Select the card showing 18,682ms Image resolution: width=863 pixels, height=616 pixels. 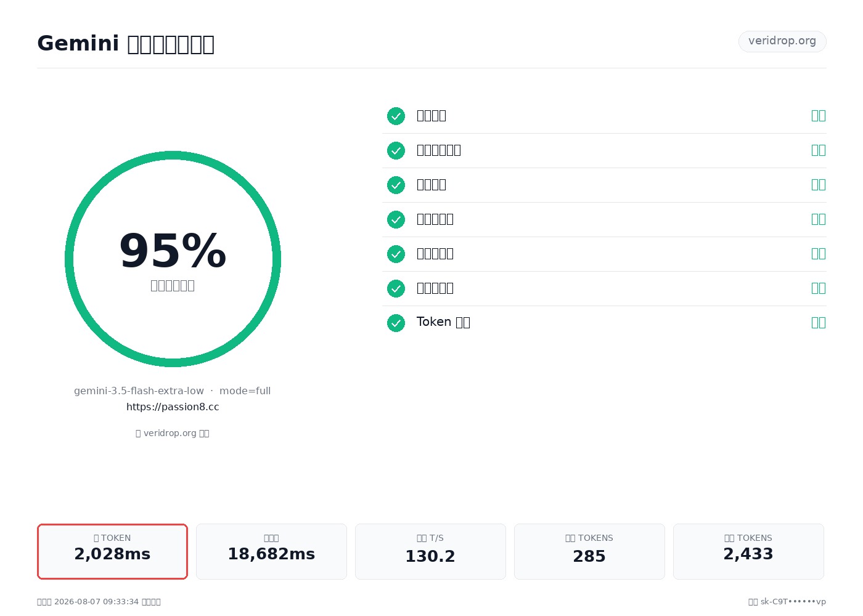(x=271, y=551)
